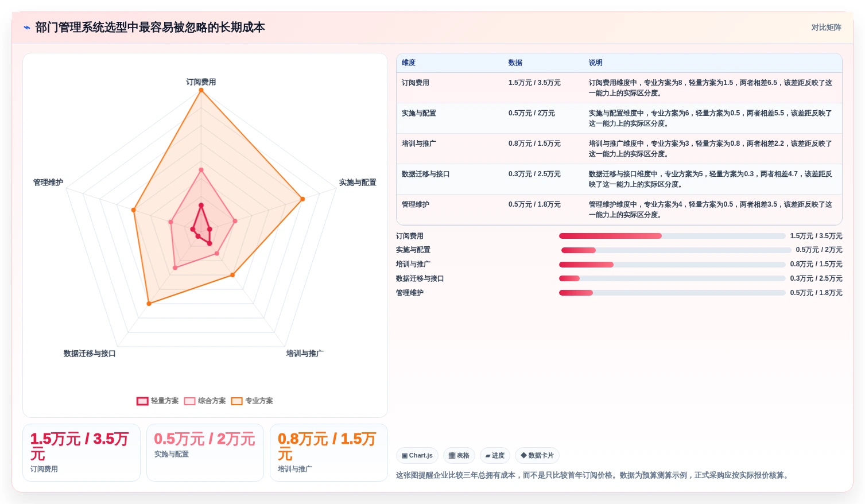
Task: Open the 实施与配置 stat card
Action: (x=205, y=452)
